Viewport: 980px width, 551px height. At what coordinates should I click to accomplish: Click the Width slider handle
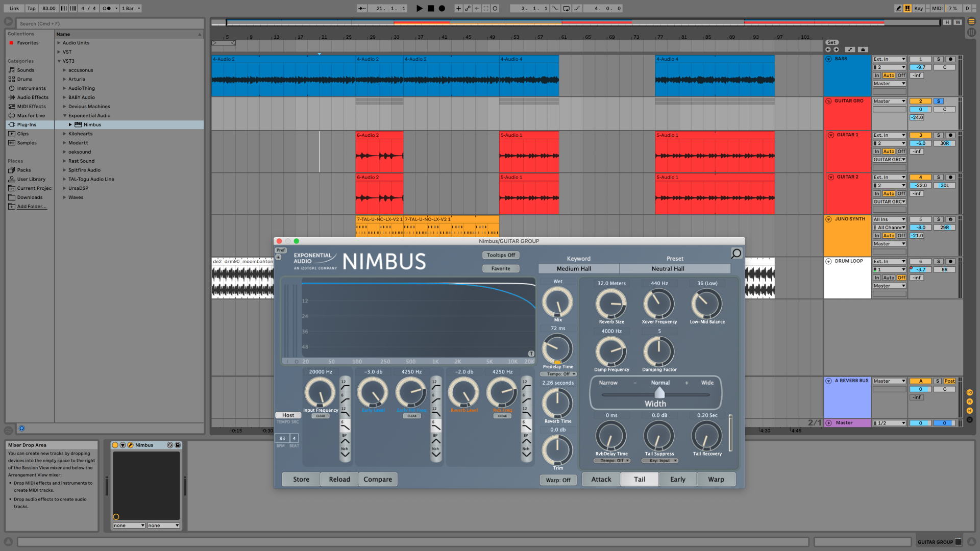pos(659,393)
